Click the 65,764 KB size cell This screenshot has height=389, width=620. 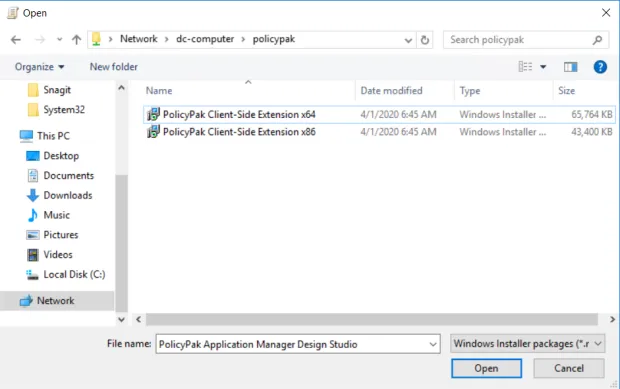click(x=592, y=115)
